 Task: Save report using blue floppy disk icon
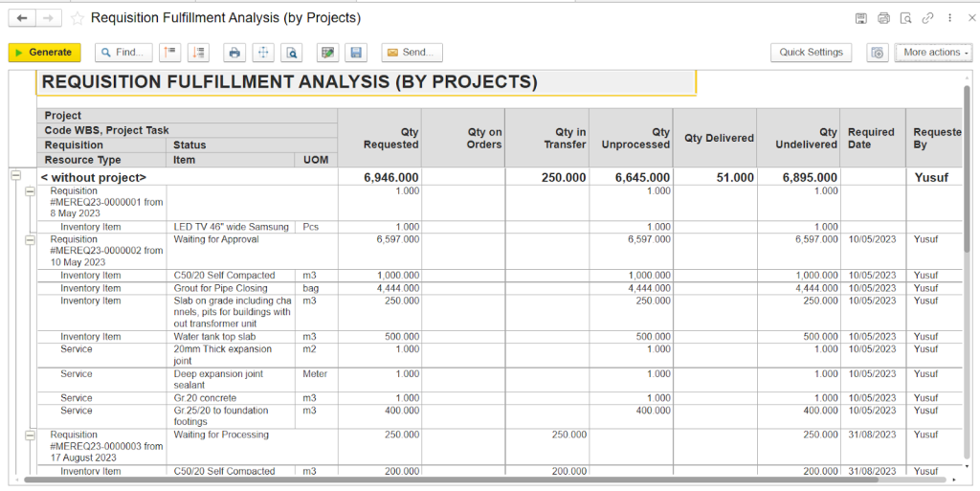(x=357, y=53)
